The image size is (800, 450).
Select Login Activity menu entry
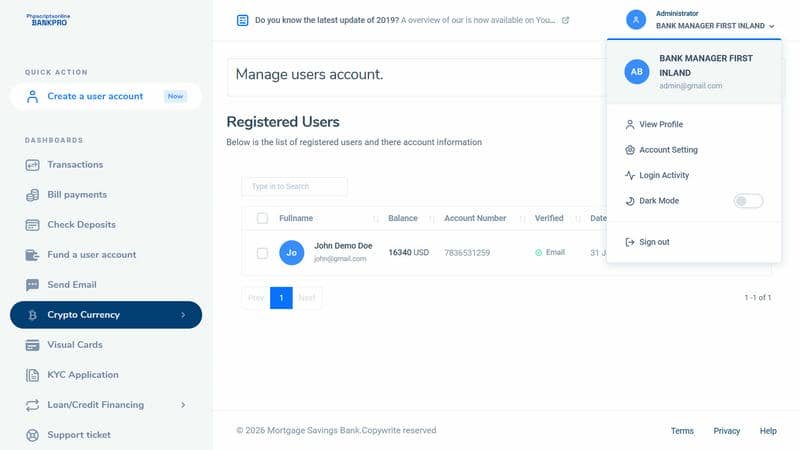click(x=663, y=176)
